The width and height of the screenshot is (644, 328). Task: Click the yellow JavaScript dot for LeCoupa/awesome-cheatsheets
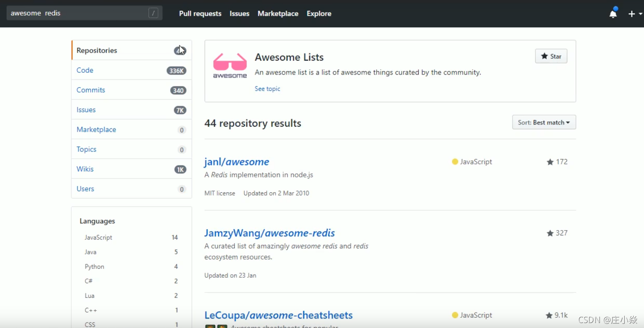(455, 315)
